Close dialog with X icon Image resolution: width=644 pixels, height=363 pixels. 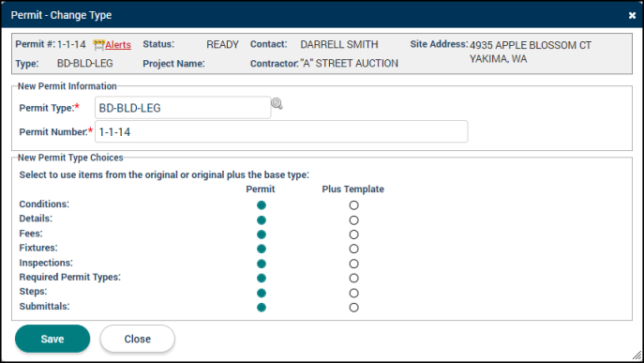point(632,15)
